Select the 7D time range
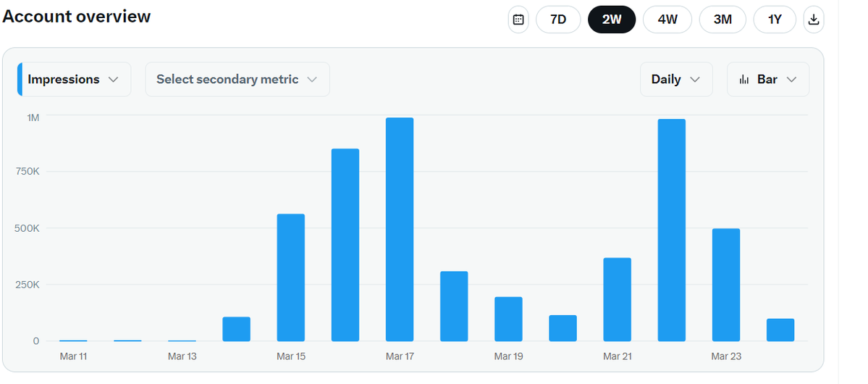Screen dimensions: 868x384 [x=558, y=20]
